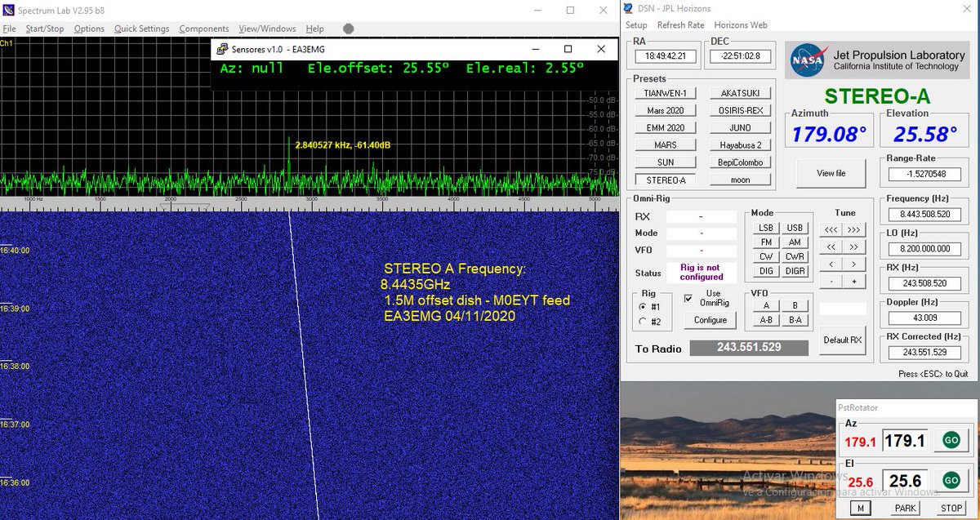Select the moon preset
This screenshot has height=520, width=980.
(740, 179)
